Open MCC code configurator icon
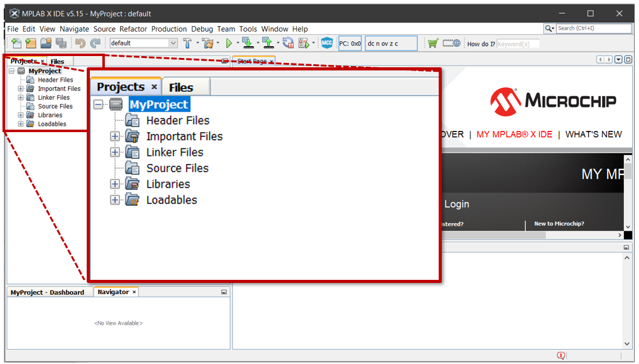 coord(327,43)
